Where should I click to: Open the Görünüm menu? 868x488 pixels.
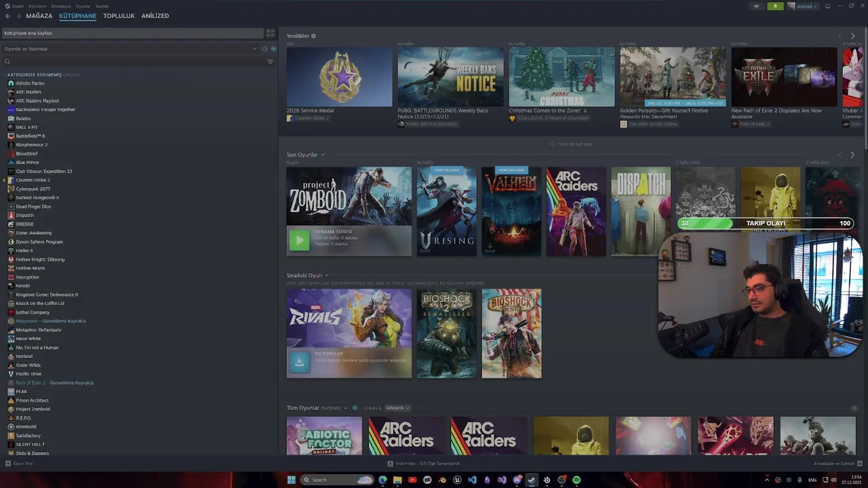pyautogui.click(x=37, y=5)
